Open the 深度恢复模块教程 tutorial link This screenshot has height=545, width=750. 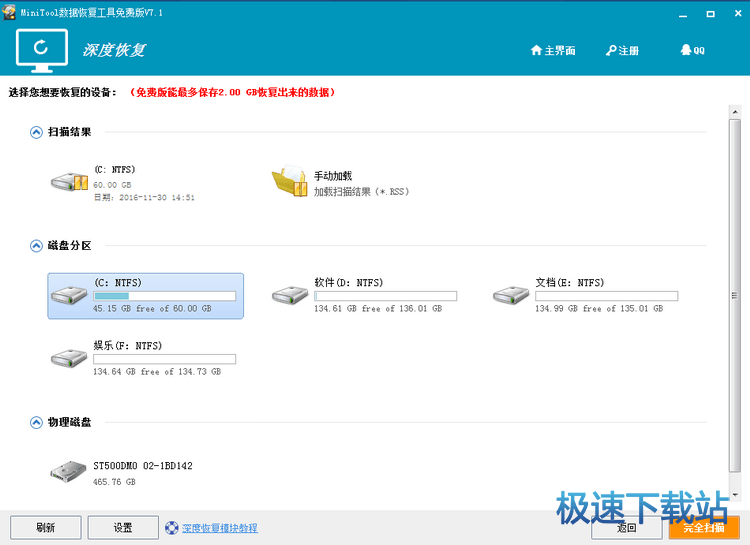pos(220,528)
